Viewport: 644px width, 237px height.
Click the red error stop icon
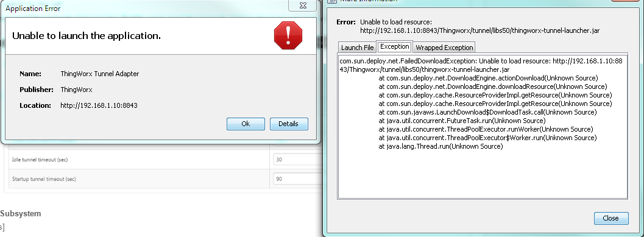pyautogui.click(x=288, y=36)
